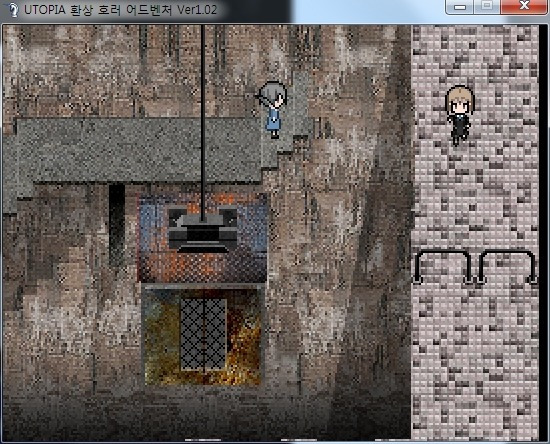Click the UTOPIA window title text
550x444 pixels.
120,10
